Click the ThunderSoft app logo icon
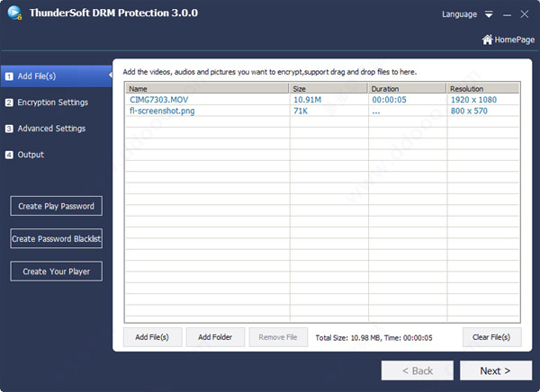Viewport: 540px width, 392px height. pos(14,14)
